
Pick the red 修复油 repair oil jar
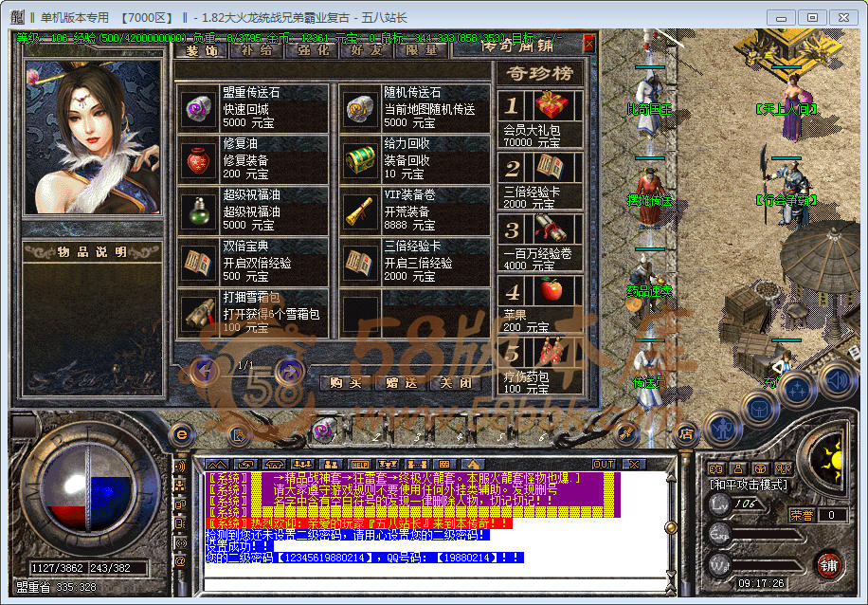coord(198,160)
